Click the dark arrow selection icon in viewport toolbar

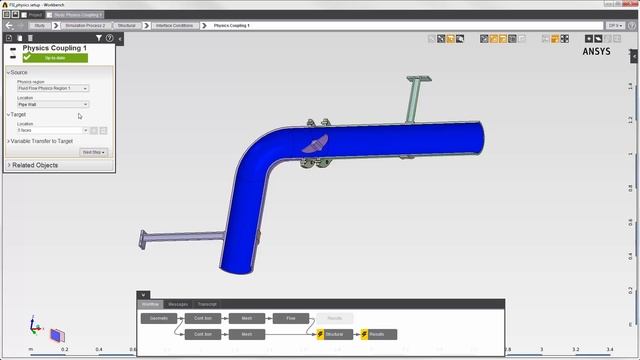coord(441,39)
